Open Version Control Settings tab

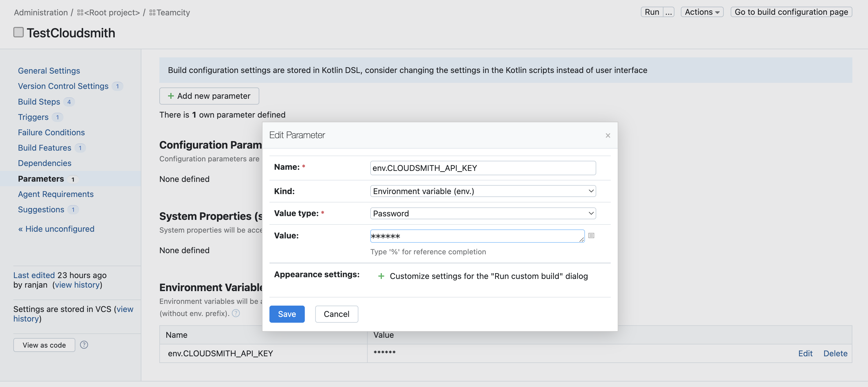63,86
